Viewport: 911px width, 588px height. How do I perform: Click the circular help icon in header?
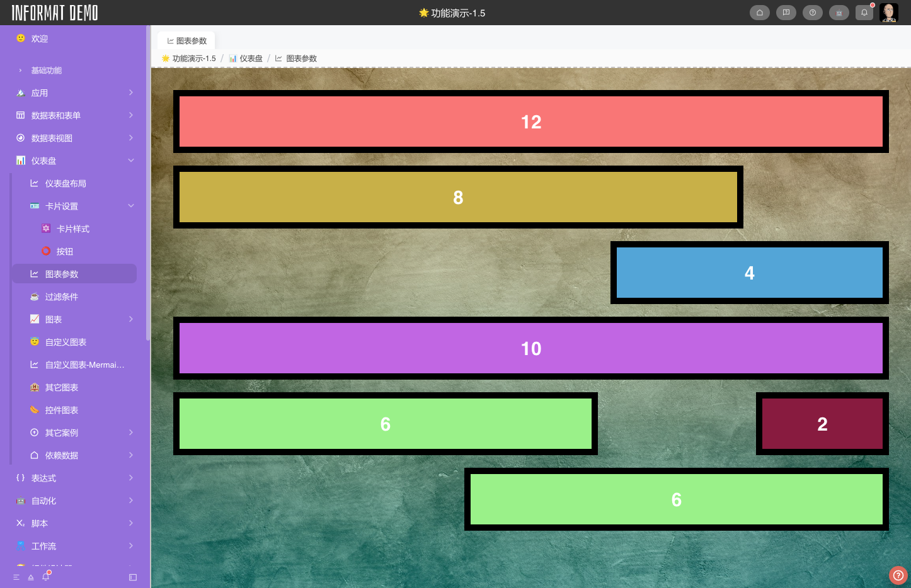(812, 13)
